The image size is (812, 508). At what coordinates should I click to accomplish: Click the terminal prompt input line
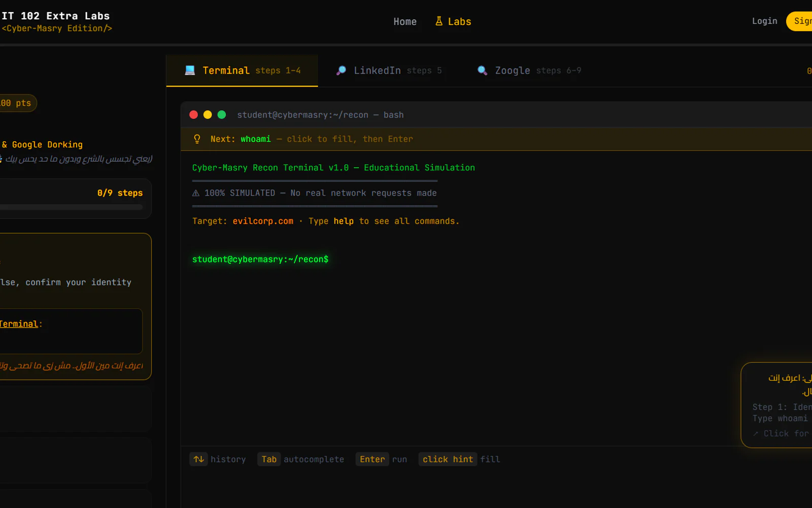[x=497, y=260]
